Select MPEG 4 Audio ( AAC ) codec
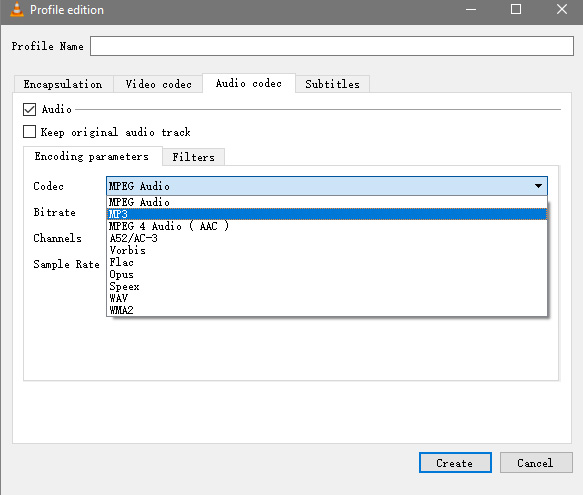The height and width of the screenshot is (495, 583). (x=327, y=226)
